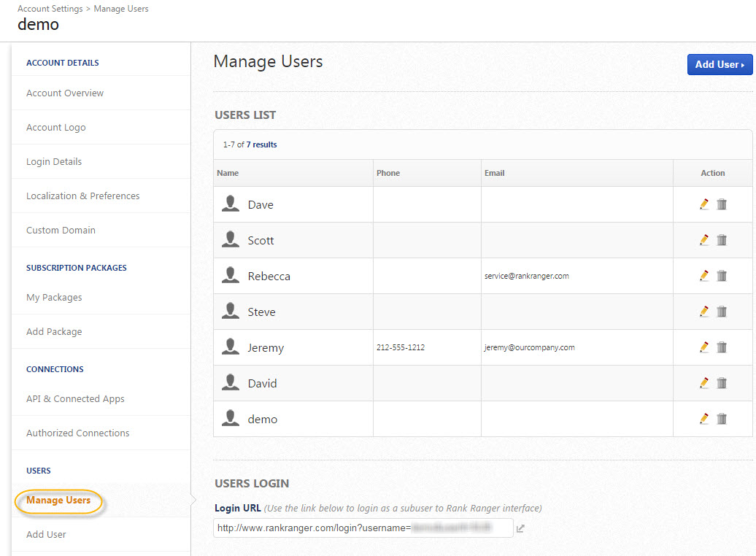This screenshot has width=756, height=556.
Task: Remove David using the trash icon
Action: tap(722, 383)
